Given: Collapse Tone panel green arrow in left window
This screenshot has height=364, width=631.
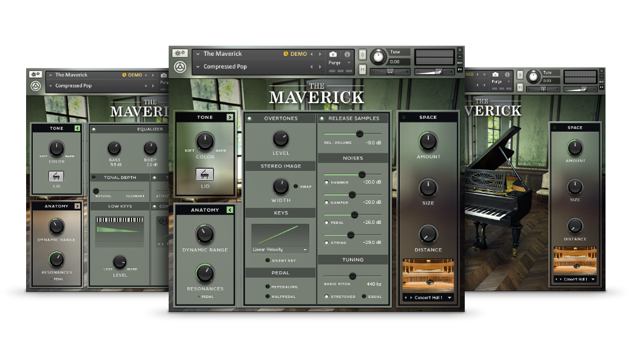Looking at the screenshot, I should [x=77, y=128].
